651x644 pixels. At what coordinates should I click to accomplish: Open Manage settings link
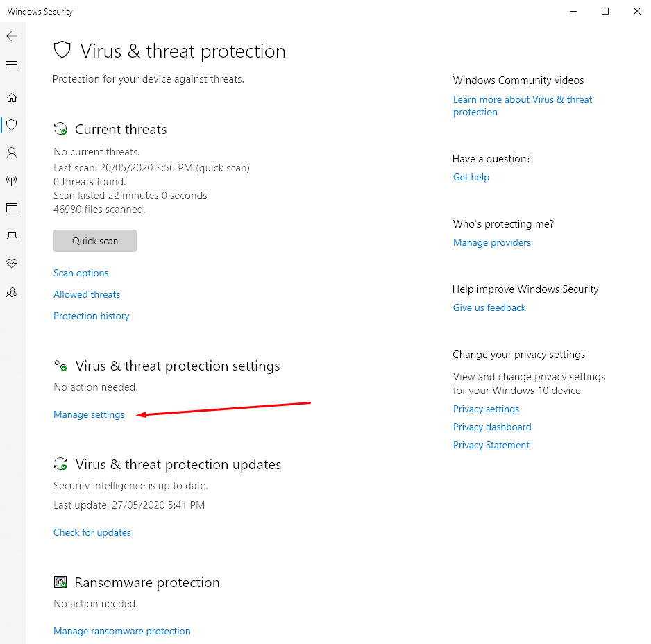89,414
